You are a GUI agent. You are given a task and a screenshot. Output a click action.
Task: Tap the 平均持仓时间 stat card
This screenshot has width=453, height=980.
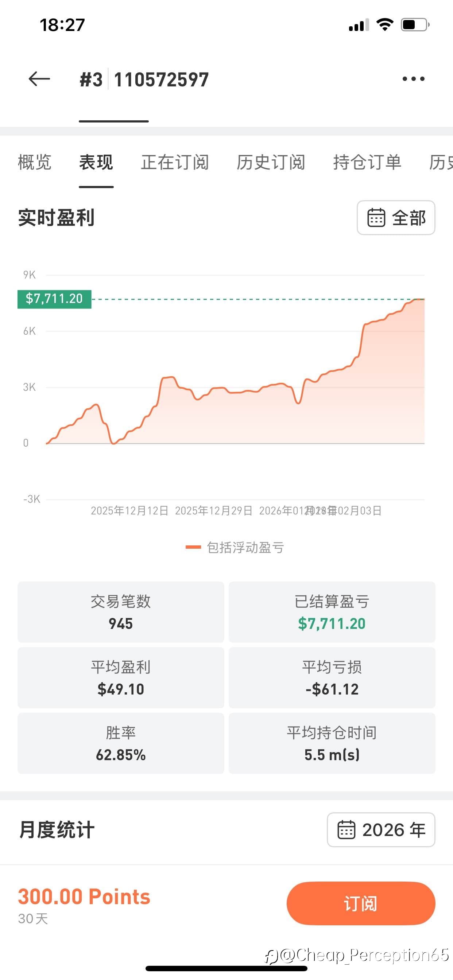click(332, 743)
